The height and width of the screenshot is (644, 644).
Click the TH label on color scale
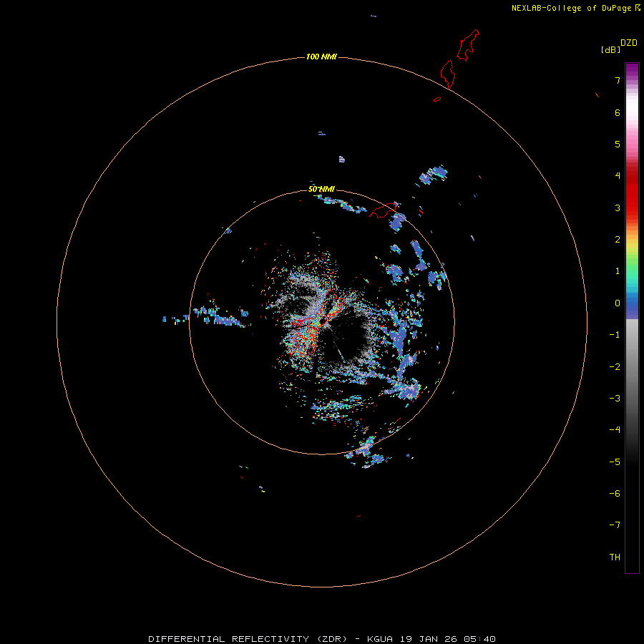pos(615,557)
